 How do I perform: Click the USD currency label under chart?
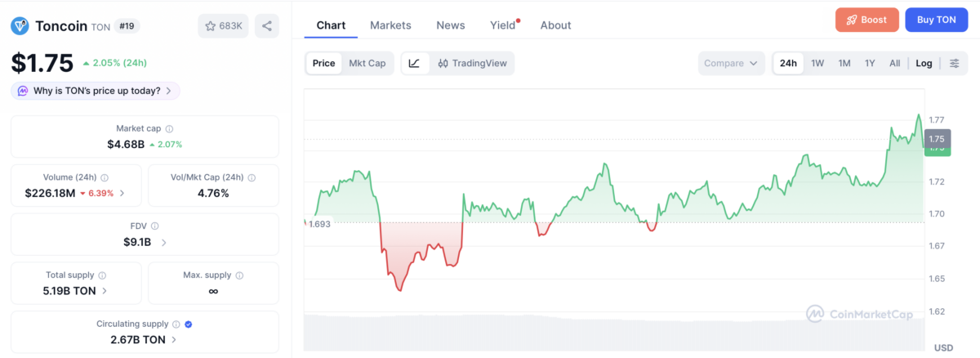coord(943,347)
